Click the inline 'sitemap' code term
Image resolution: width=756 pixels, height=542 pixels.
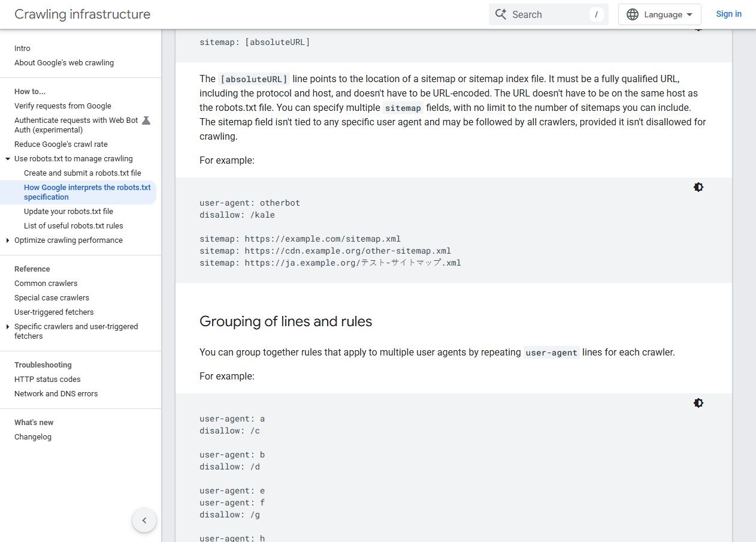403,108
